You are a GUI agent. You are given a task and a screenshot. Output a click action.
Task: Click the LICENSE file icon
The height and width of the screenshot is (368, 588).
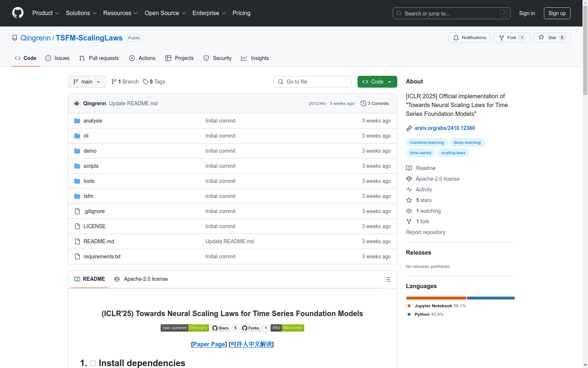pos(77,226)
